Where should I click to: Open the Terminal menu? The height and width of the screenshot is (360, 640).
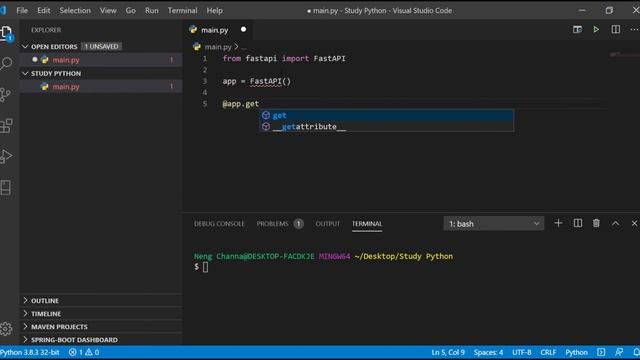[182, 11]
